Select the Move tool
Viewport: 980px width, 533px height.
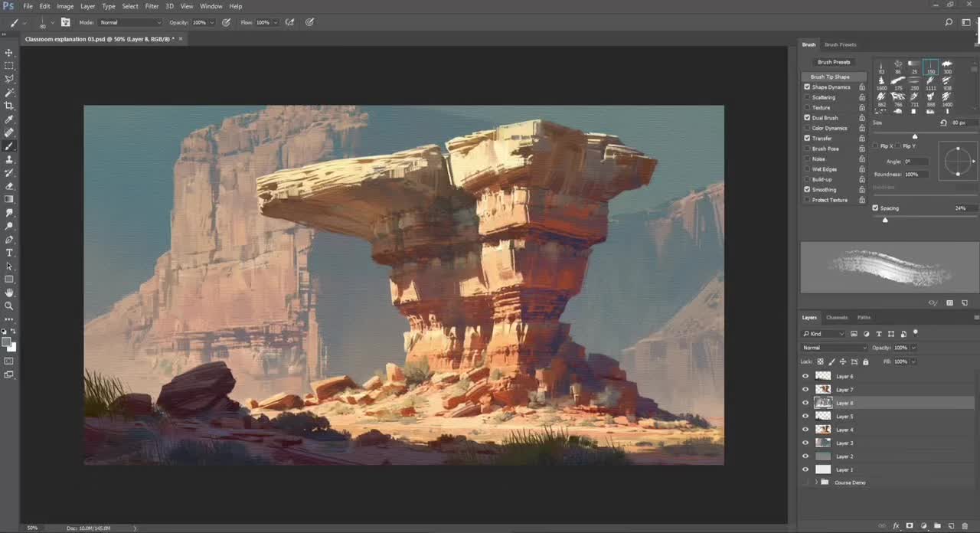pyautogui.click(x=9, y=53)
